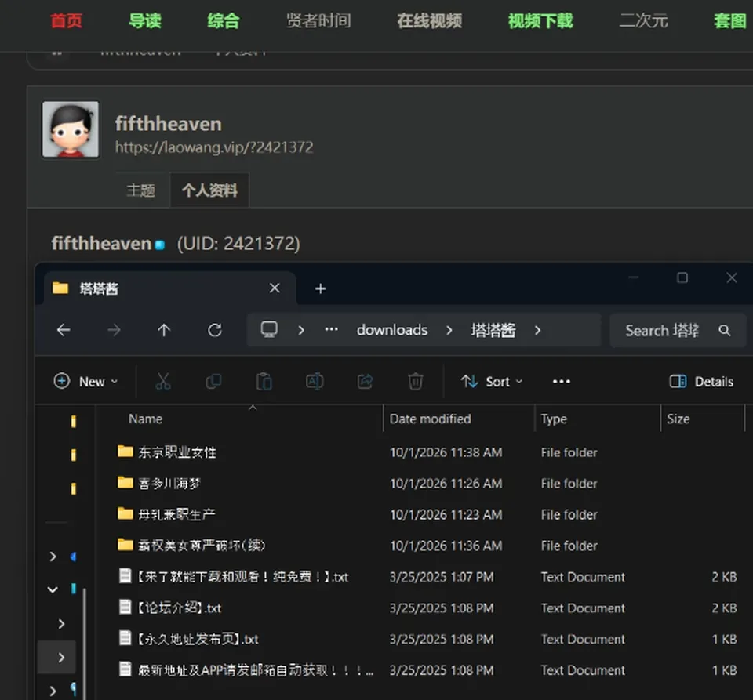Open the Sort dropdown menu
753x700 pixels.
coord(492,382)
